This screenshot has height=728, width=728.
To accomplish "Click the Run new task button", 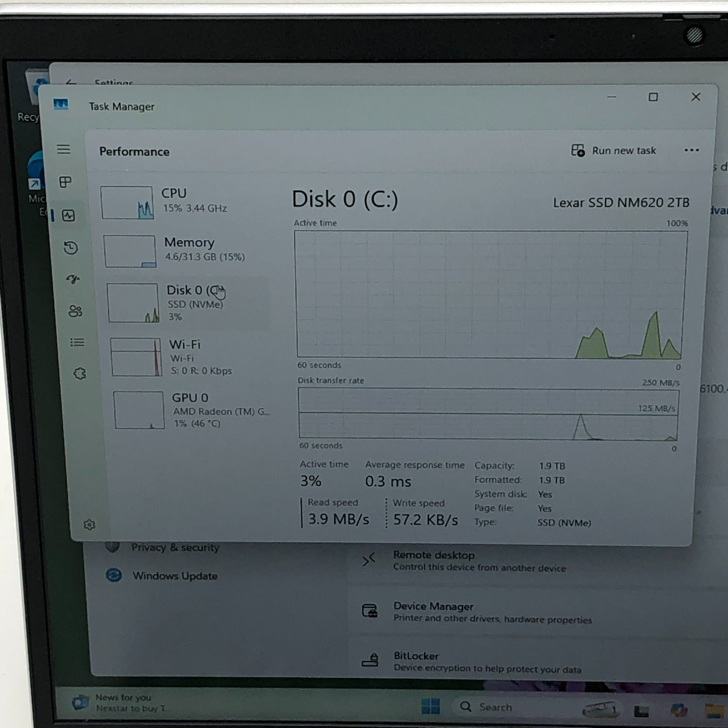I will pyautogui.click(x=614, y=150).
